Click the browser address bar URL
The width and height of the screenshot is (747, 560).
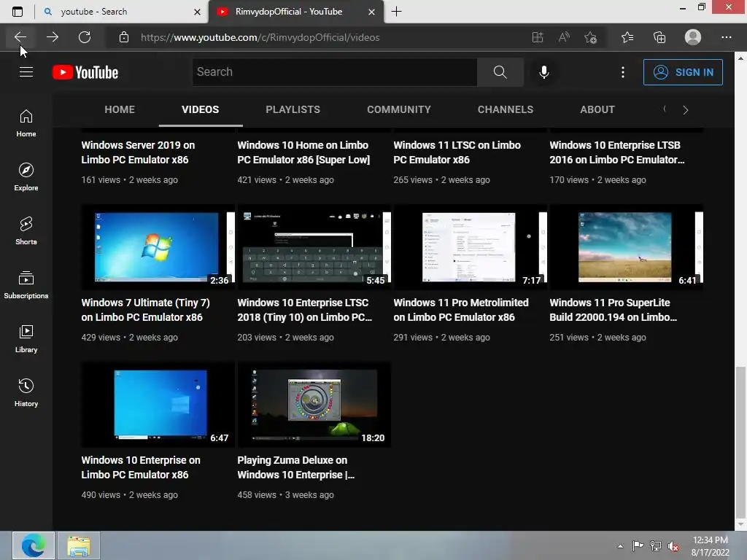coord(260,37)
